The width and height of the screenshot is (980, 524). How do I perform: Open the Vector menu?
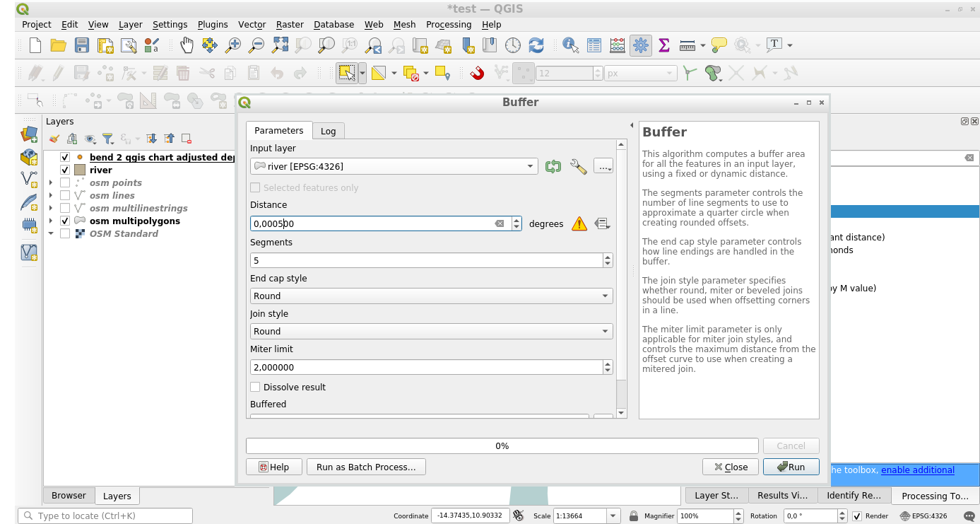pos(252,24)
